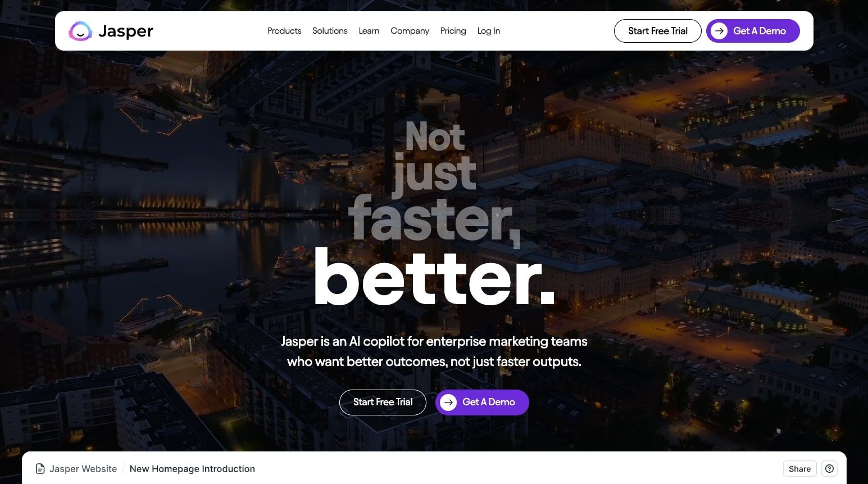Click the large 'better.' headline text

point(434,278)
